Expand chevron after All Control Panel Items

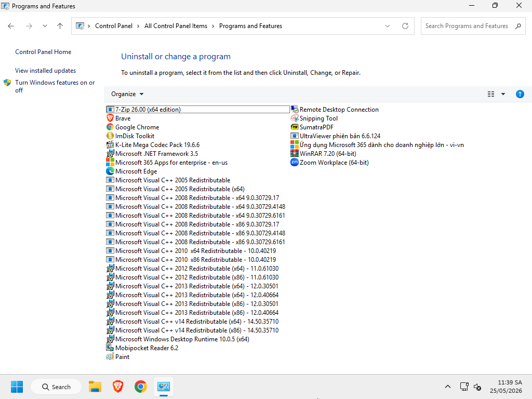[213, 26]
